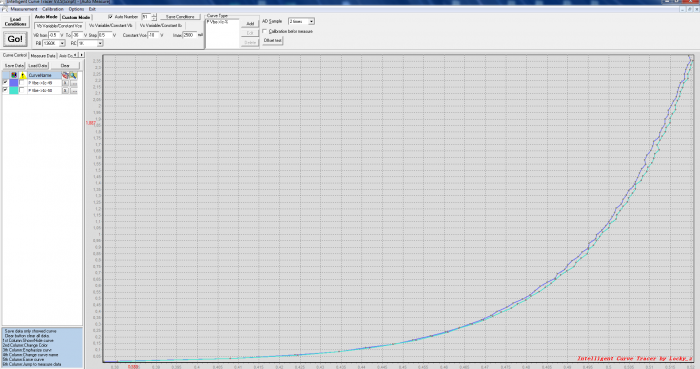
Task: Click the Imax current input field
Action: (x=189, y=35)
